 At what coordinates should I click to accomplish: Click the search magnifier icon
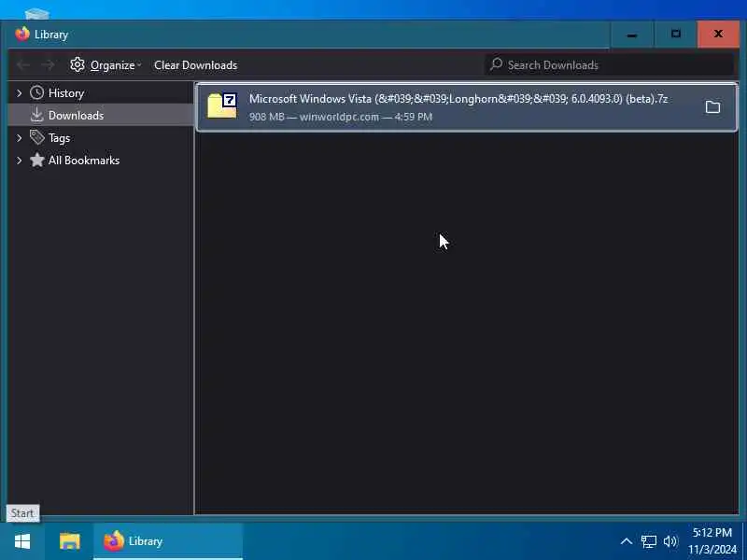[496, 64]
